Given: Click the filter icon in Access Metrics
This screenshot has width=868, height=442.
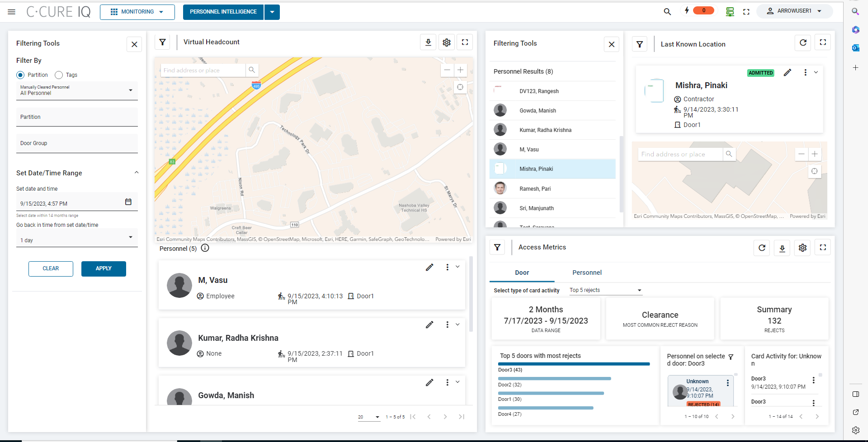Looking at the screenshot, I should pos(497,247).
